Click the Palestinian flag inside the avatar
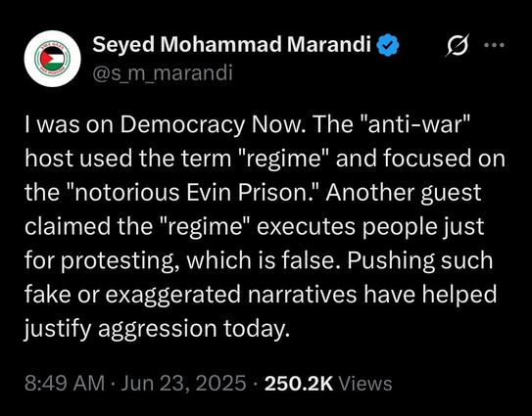This screenshot has width=532, height=416. 53,59
